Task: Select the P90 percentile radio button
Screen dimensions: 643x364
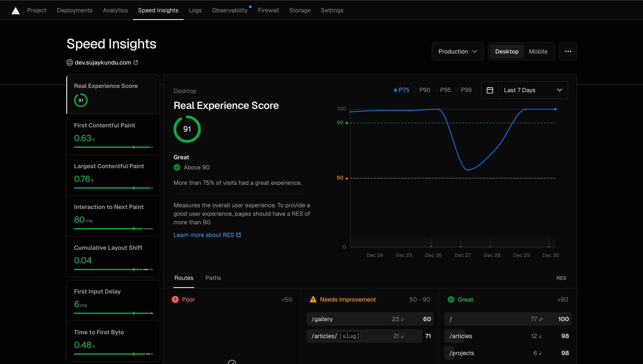Action: pyautogui.click(x=422, y=90)
